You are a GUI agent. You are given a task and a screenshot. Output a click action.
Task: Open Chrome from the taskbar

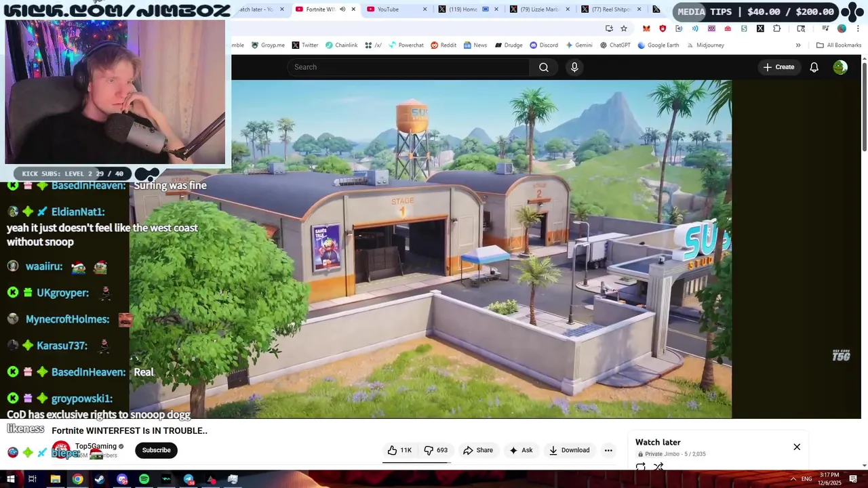click(x=77, y=479)
